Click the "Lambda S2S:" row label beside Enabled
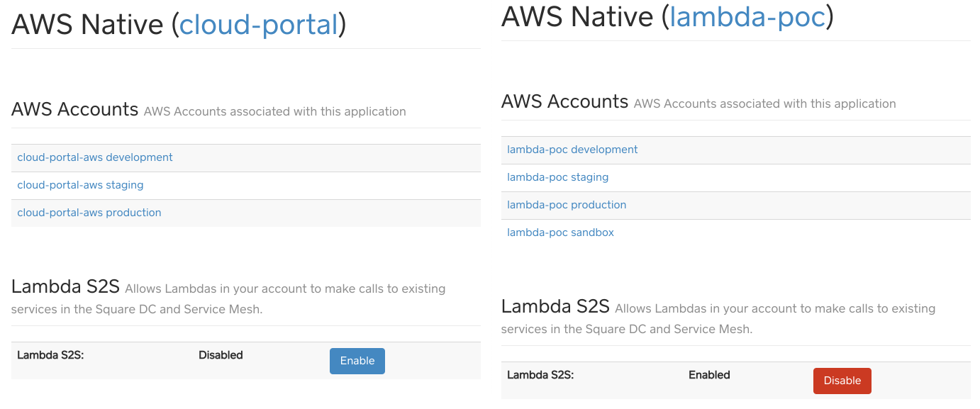The width and height of the screenshot is (980, 409). (x=540, y=375)
